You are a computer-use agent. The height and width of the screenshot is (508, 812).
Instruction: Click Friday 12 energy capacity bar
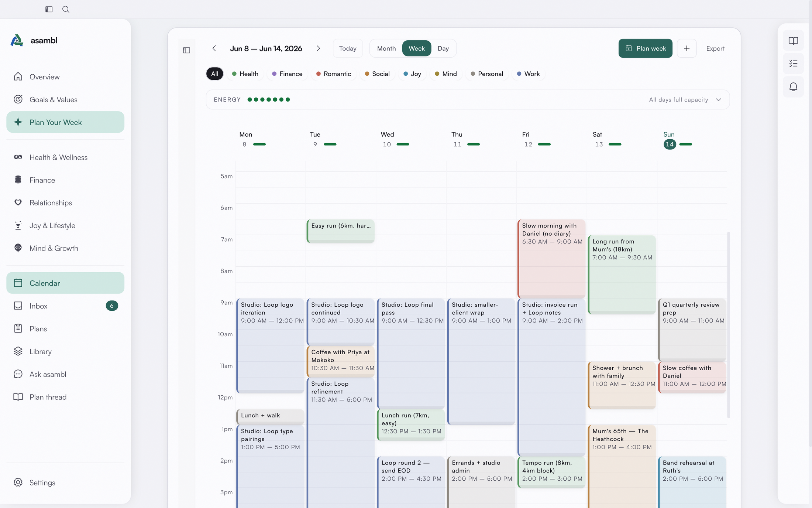pos(544,144)
